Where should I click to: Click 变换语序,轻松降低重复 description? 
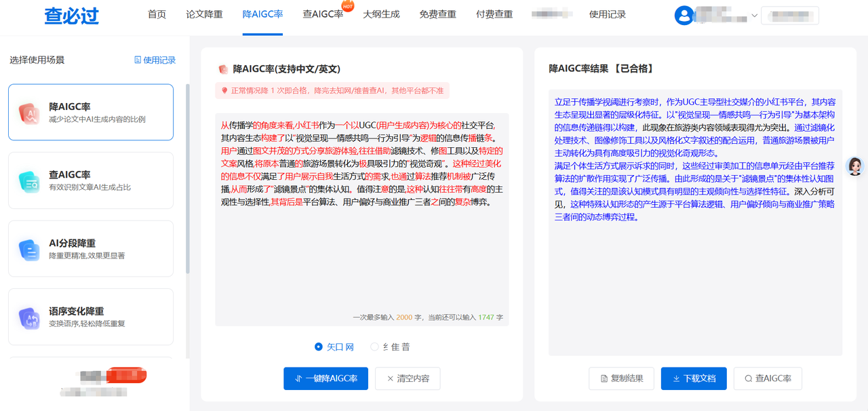87,324
